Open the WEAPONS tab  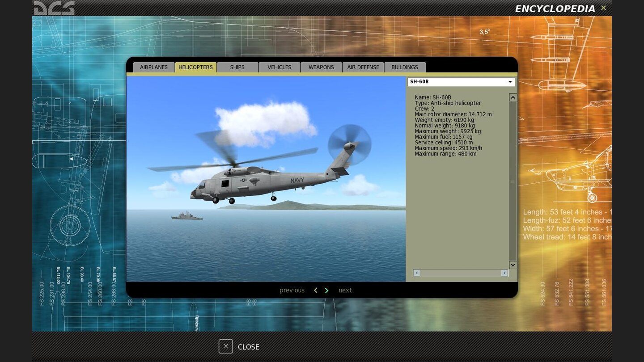(321, 67)
